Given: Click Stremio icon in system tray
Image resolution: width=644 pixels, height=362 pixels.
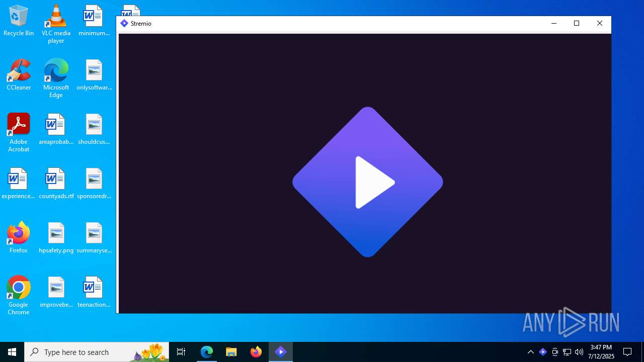Looking at the screenshot, I should 543,352.
